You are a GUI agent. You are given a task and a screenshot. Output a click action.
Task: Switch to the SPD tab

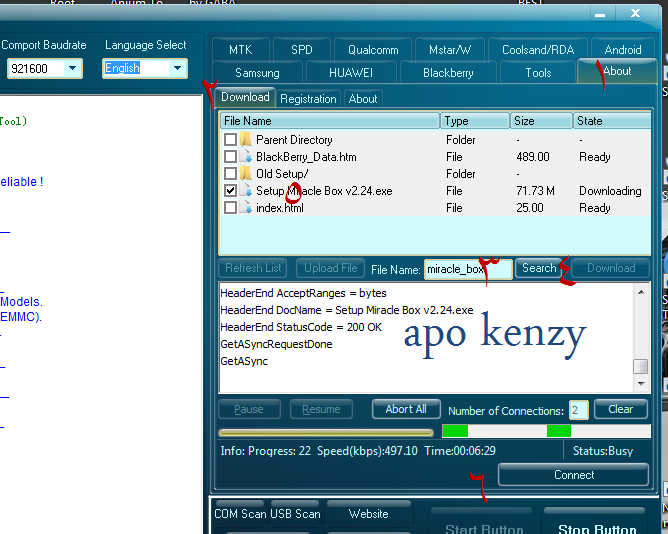pyautogui.click(x=302, y=50)
